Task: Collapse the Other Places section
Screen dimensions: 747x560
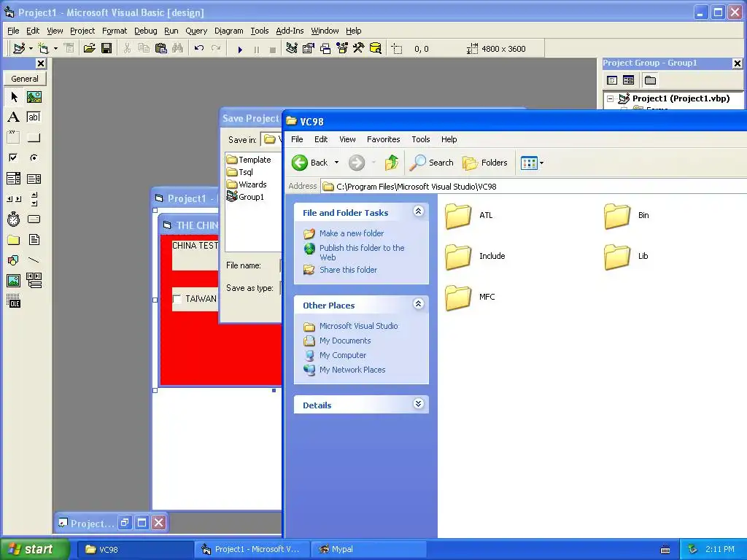Action: click(x=418, y=304)
